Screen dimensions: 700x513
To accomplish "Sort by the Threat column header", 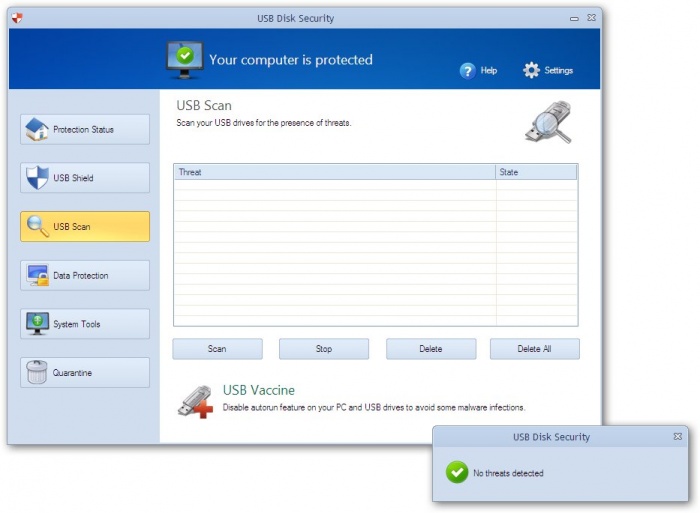I will [x=334, y=172].
